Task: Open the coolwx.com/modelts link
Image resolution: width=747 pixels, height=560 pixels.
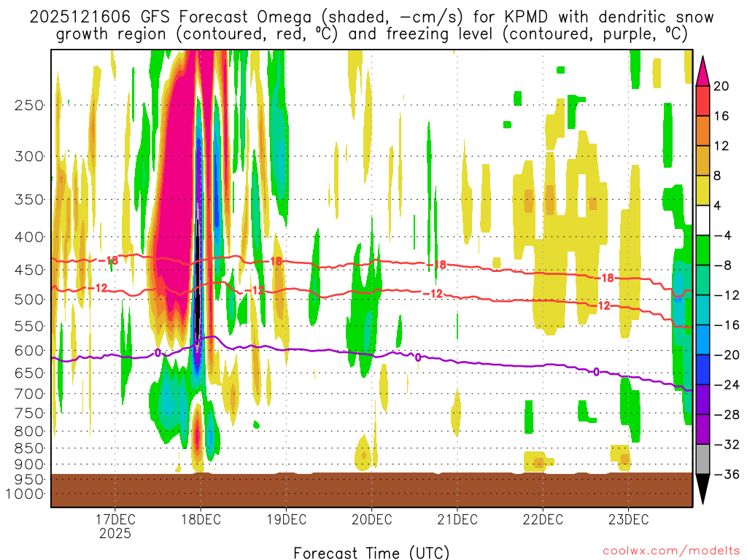Action: (x=671, y=551)
